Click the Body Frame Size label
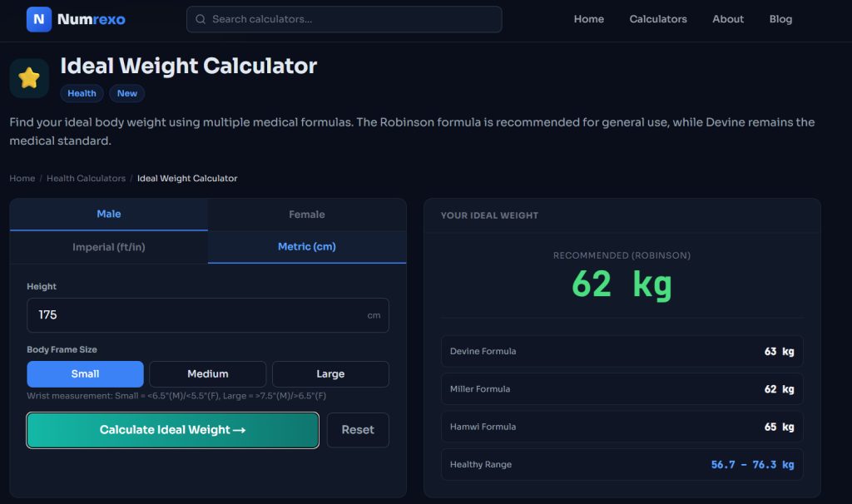The image size is (852, 504). pyautogui.click(x=62, y=350)
